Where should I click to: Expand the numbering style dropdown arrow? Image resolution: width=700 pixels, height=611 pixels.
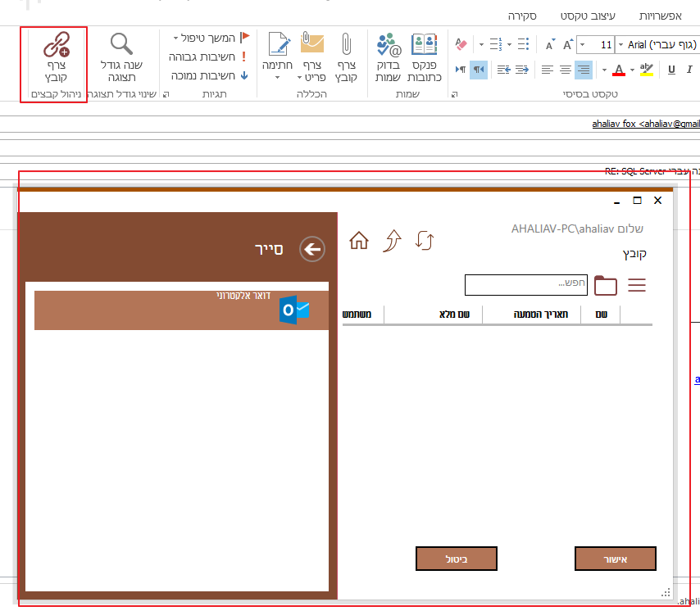(481, 44)
